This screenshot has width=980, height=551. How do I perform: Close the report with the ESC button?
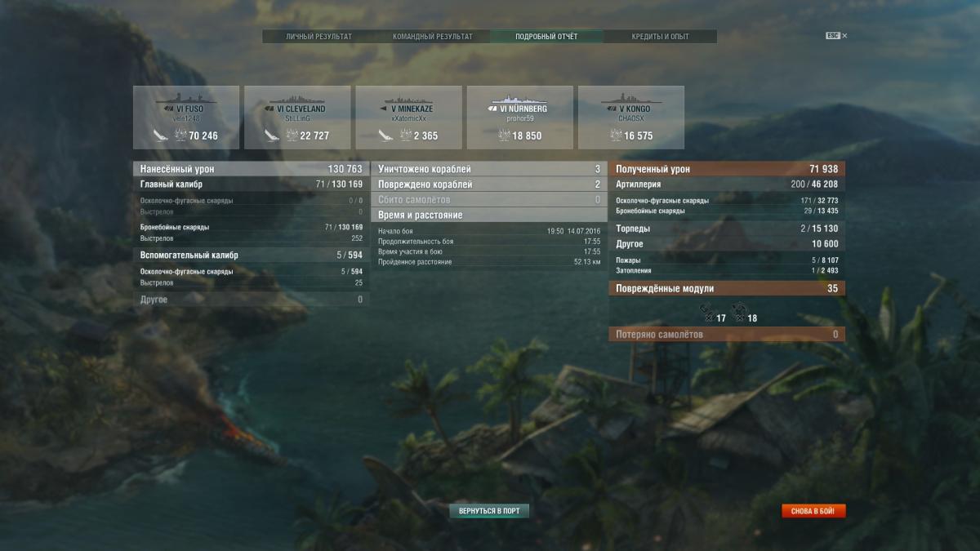[x=836, y=36]
